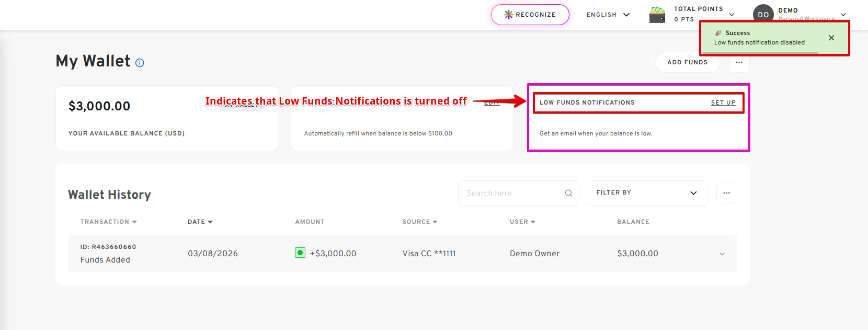
Task: Open the three-dot menu next to Add Funds
Action: point(739,62)
